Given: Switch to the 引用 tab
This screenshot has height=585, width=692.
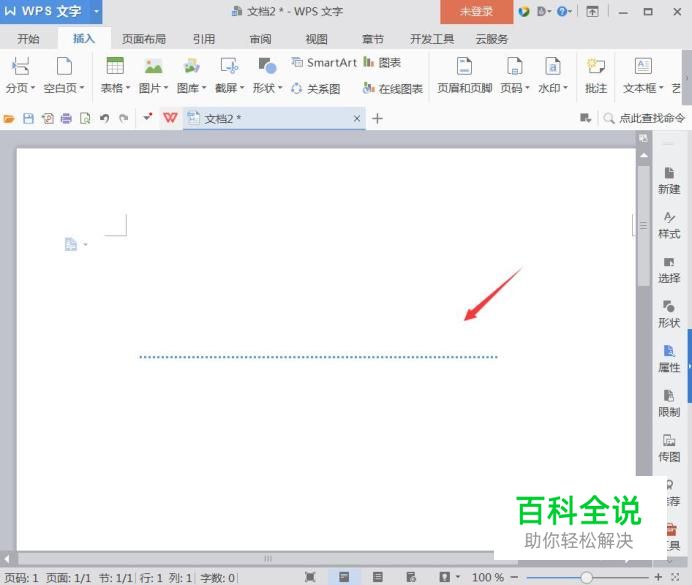Looking at the screenshot, I should (203, 39).
